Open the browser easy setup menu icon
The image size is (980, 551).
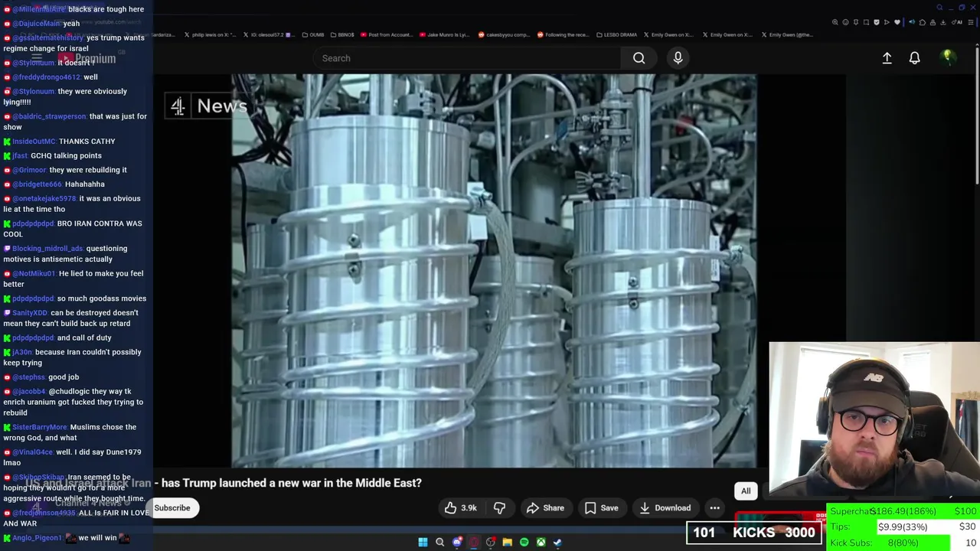click(x=971, y=22)
